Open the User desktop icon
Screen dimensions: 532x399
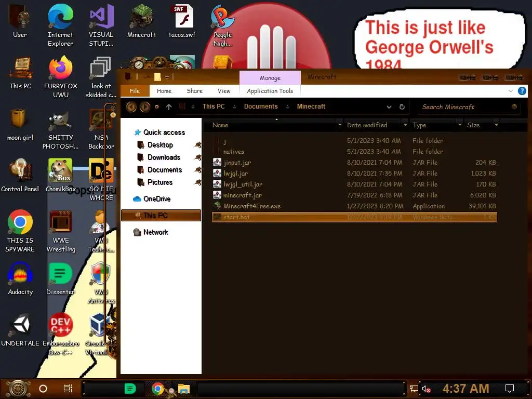coord(20,21)
